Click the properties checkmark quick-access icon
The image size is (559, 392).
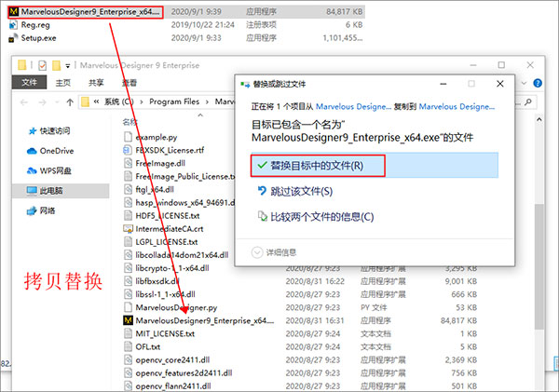click(x=43, y=65)
